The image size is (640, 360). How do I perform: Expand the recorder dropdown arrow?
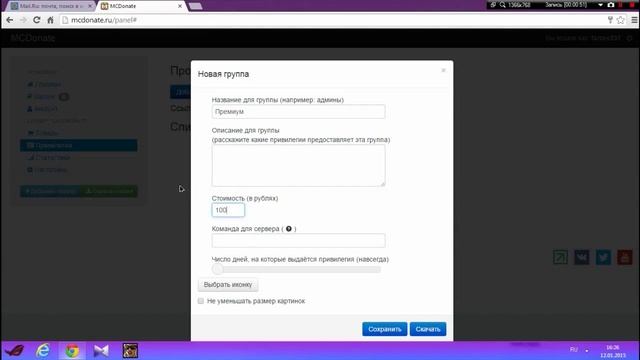point(600,5)
